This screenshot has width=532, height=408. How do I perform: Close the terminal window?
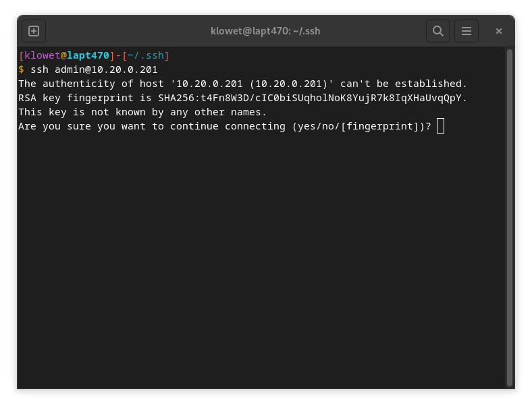499,31
